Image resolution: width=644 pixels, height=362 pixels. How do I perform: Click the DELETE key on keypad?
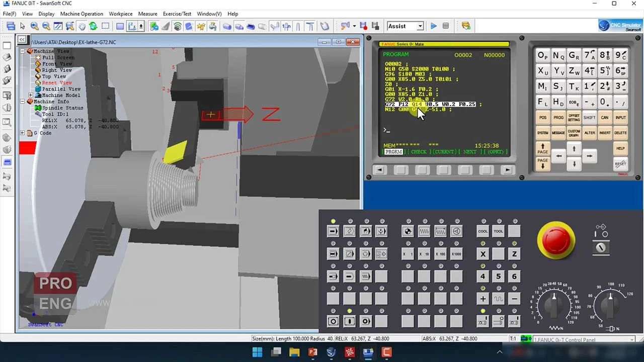620,133
